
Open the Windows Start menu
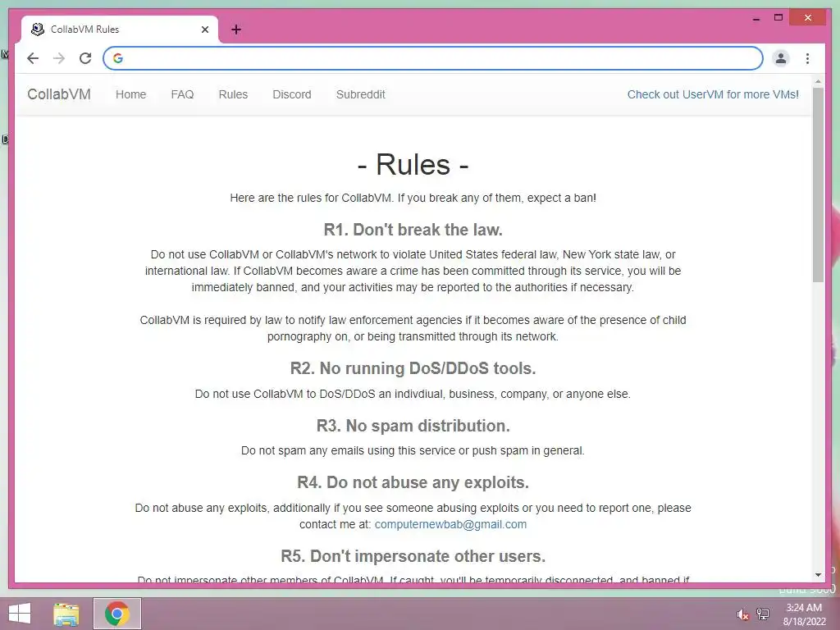coord(20,614)
